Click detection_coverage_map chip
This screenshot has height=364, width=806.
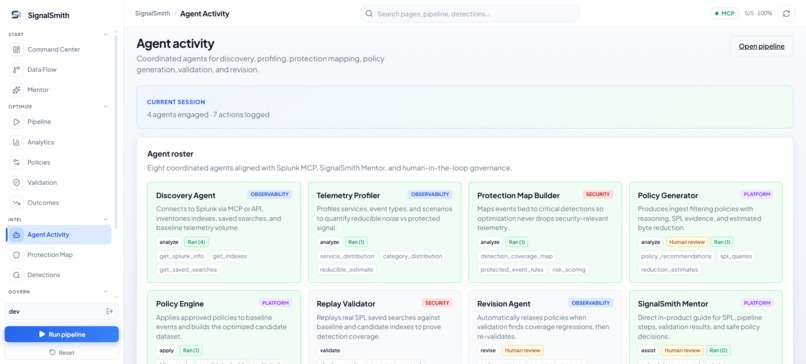(x=517, y=256)
